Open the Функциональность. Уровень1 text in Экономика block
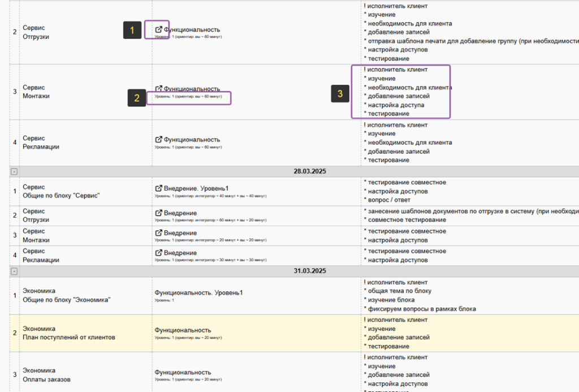Screen dimensions: 579x392 tap(198, 292)
